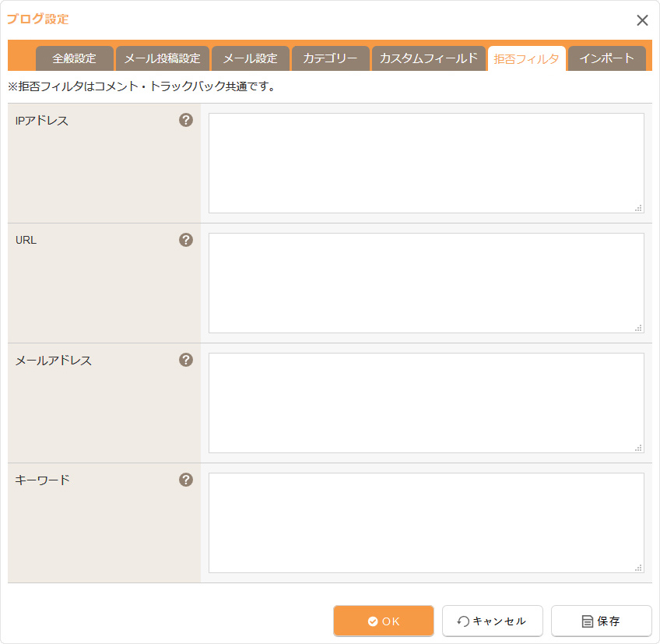Go to the カテゴリー tab
The width and height of the screenshot is (660, 644).
[331, 58]
